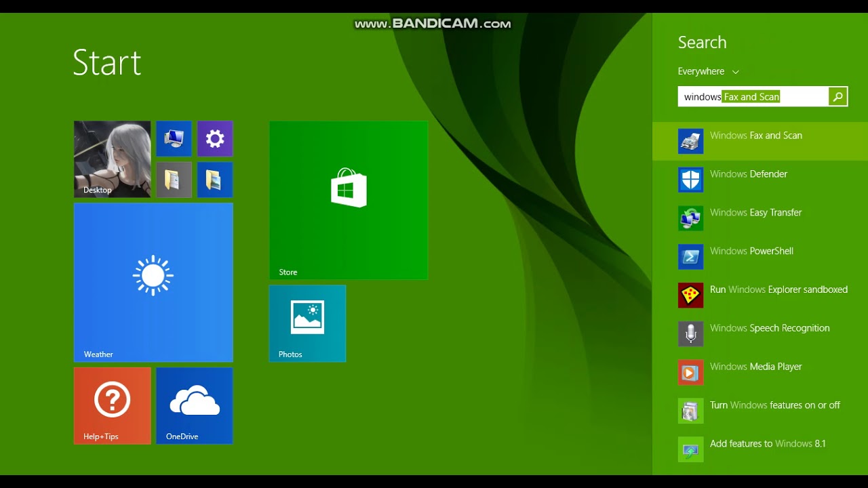Open the Pictures folder tile with blue background
Image resolution: width=868 pixels, height=488 pixels.
(x=215, y=180)
